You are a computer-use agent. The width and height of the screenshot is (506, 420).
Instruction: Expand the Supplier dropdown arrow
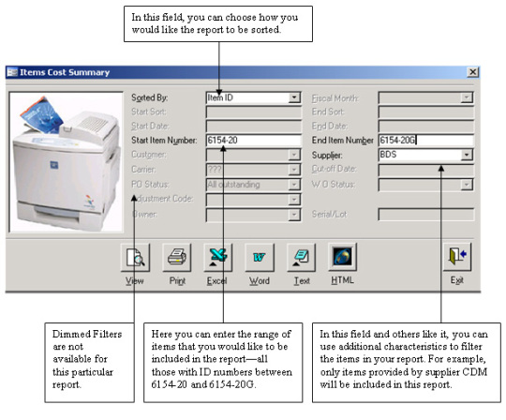click(467, 155)
